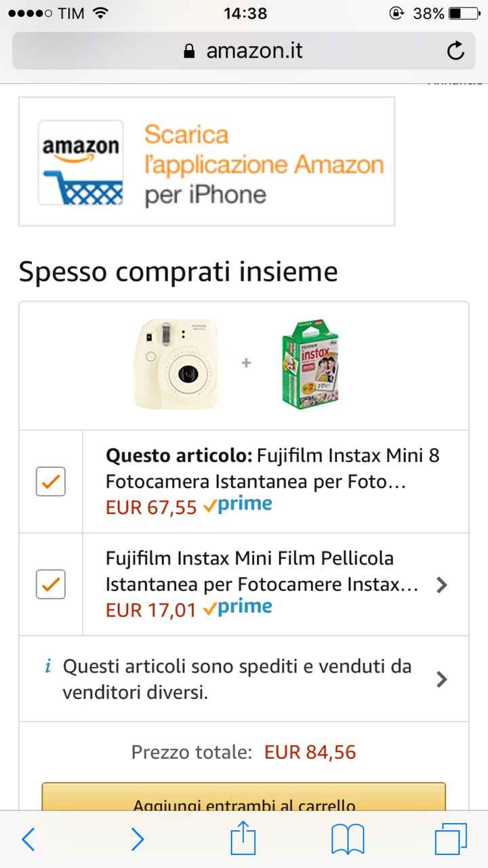Open the Fujifilm Instax Mini 8 camera link
488x868 pixels.
272,468
